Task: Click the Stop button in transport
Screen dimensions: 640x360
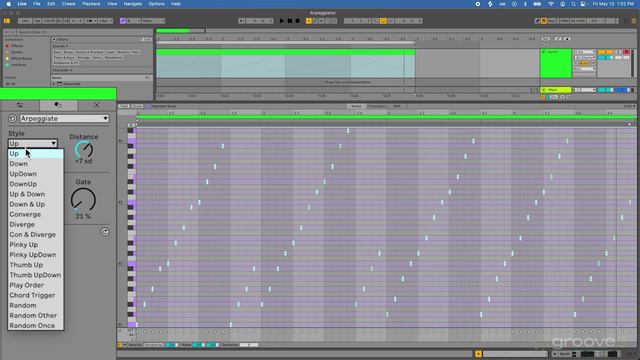Action: pos(290,21)
